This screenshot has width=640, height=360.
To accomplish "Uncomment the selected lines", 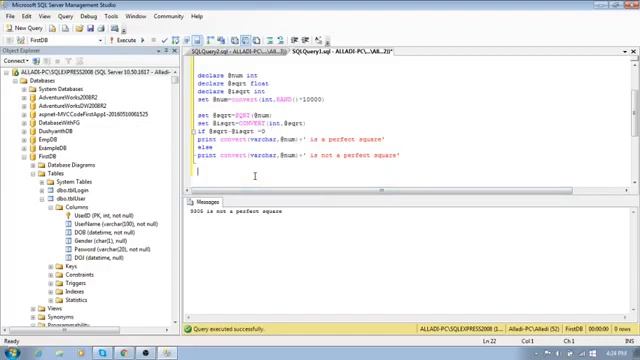I will coord(280,40).
